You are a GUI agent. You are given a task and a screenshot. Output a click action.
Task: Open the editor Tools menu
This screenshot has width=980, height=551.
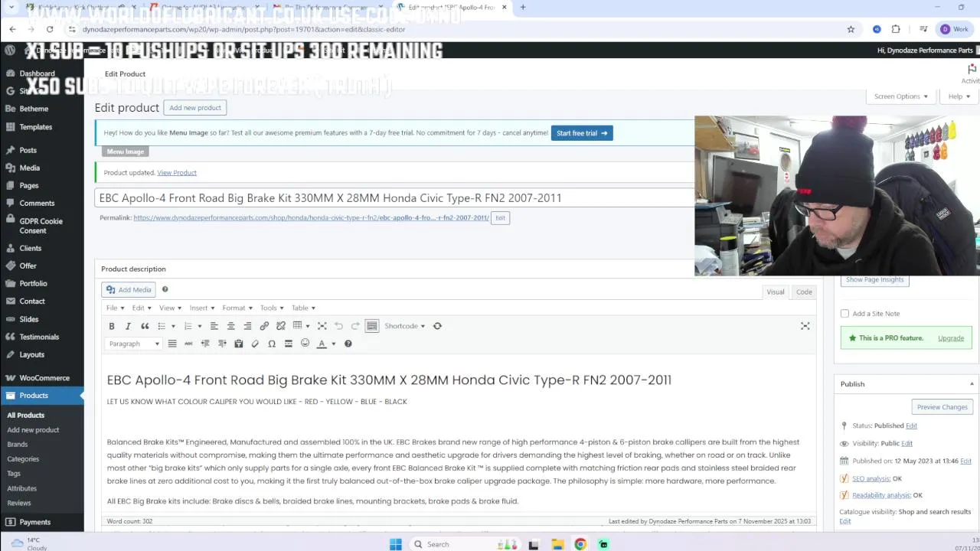(x=271, y=308)
